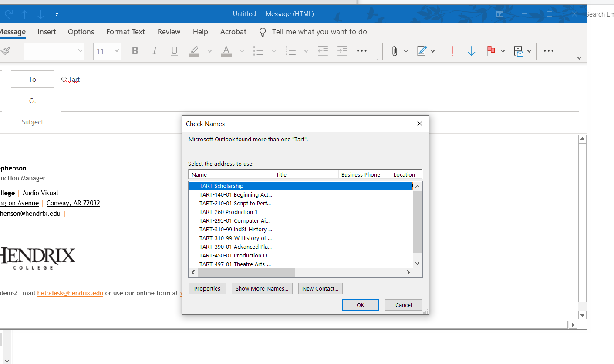
Task: Click the Format Painter brush icon
Action: pos(5,51)
